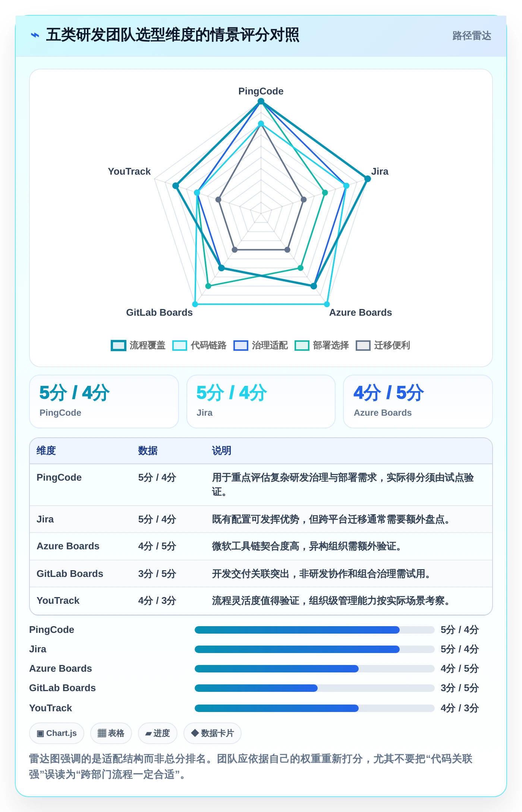The width and height of the screenshot is (522, 812).
Task: Click the lightning icon beside the title
Action: pos(35,35)
